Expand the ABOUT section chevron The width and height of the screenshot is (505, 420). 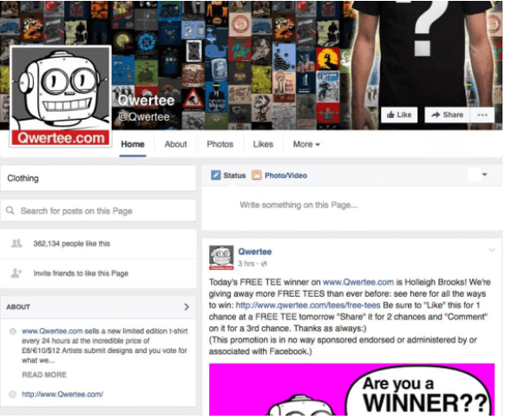click(187, 307)
